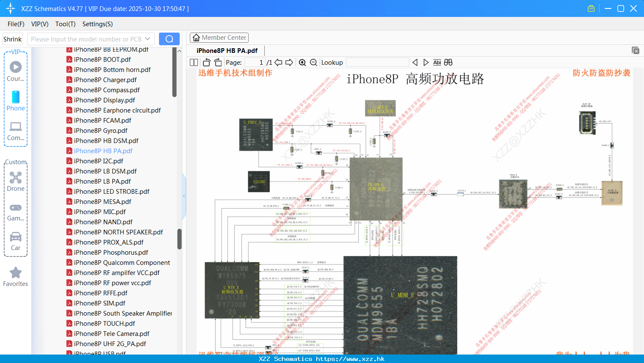Open iPhone8P TOUCH.pdf
This screenshot has height=363, width=644.
pos(104,323)
